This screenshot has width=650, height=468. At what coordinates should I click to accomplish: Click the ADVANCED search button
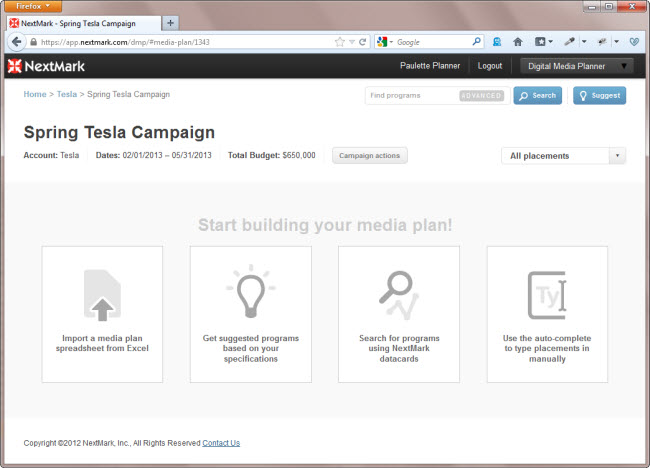[x=481, y=95]
